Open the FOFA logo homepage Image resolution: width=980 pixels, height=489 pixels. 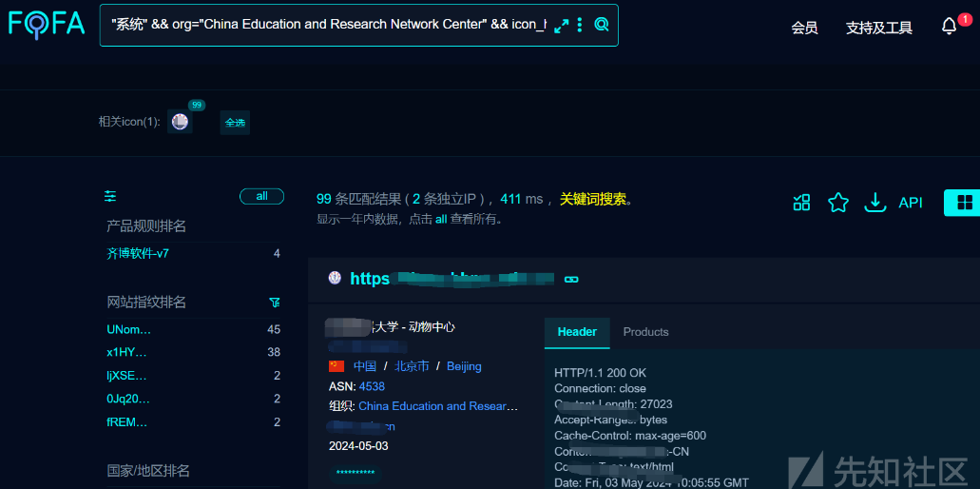click(47, 25)
